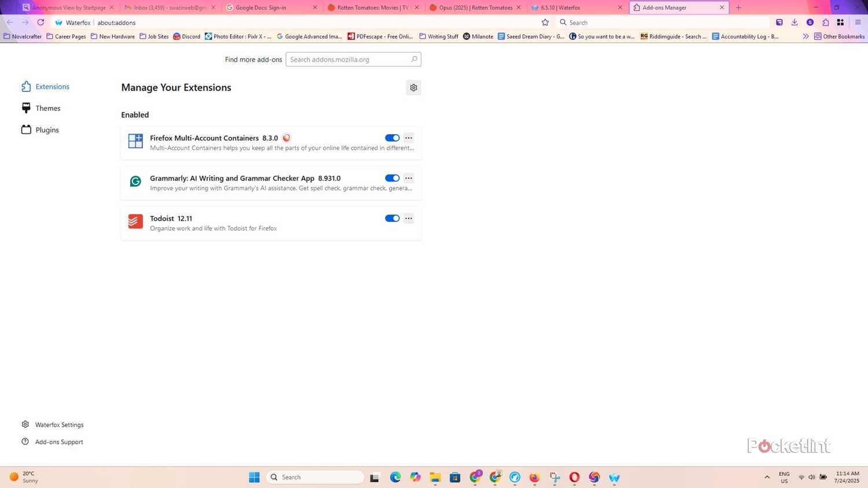The width and height of the screenshot is (868, 488).
Task: Click the about:addons address bar
Action: [x=301, y=23]
